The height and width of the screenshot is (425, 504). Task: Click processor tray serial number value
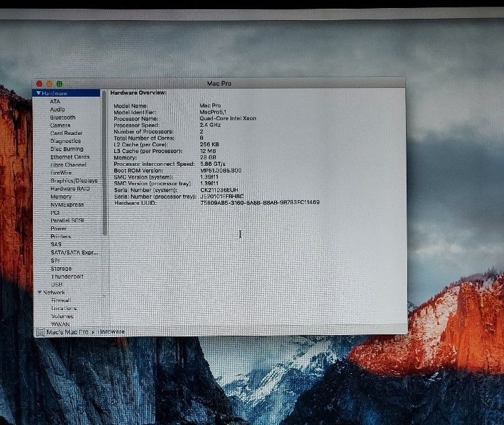click(x=222, y=196)
